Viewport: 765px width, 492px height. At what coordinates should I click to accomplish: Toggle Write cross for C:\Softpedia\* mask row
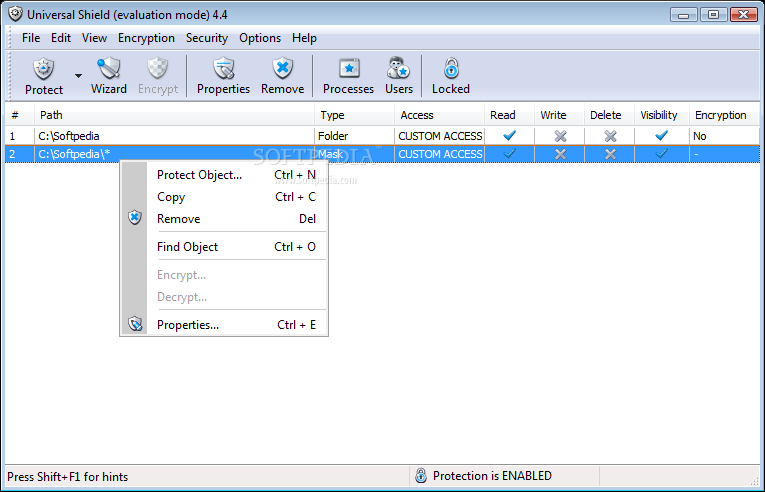561,154
